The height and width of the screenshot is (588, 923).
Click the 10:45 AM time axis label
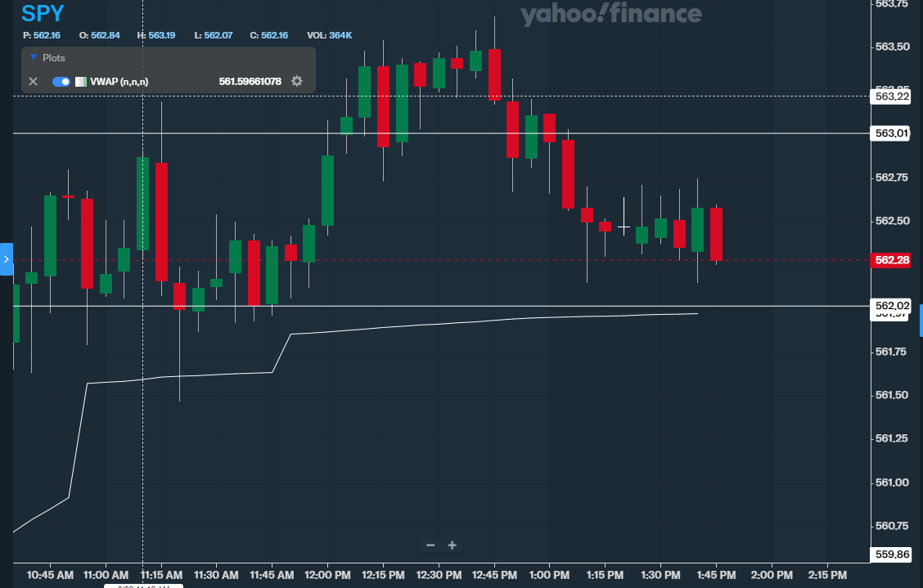(x=50, y=575)
